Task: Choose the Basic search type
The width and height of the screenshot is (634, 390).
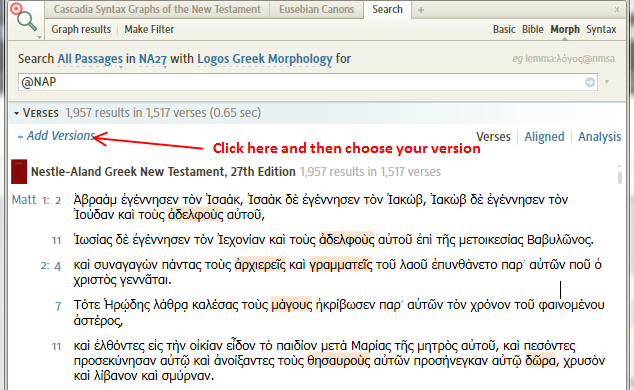Action: click(504, 29)
